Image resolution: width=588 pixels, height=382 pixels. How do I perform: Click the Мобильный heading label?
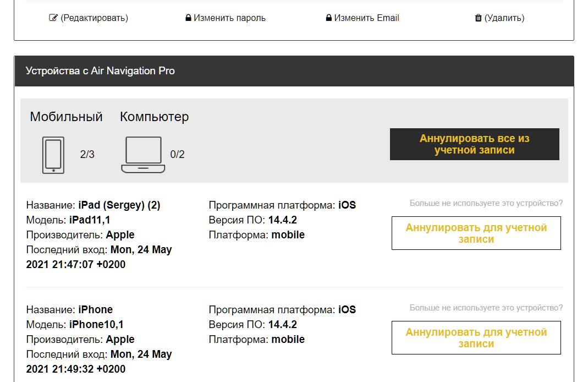66,117
